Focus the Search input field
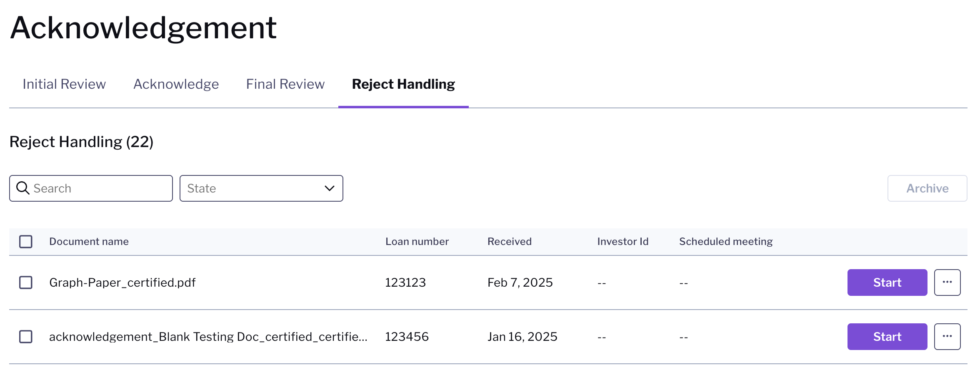Screen dimensions: 980x365 coord(91,188)
